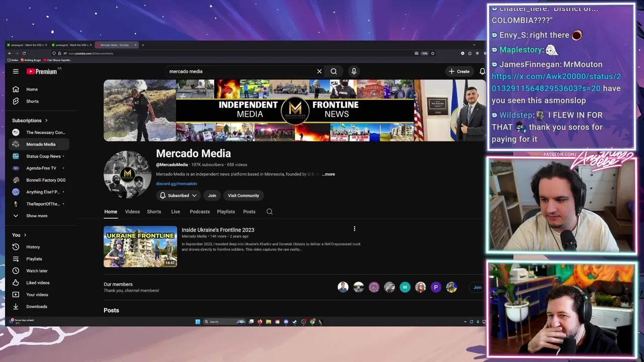Open Agenda-Free TV subscription

(39, 168)
